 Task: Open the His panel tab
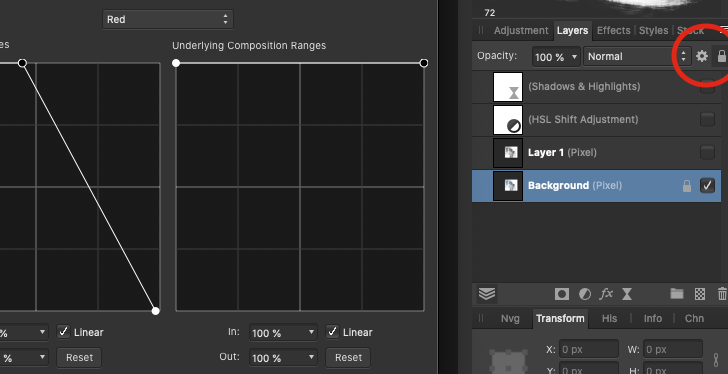(609, 318)
